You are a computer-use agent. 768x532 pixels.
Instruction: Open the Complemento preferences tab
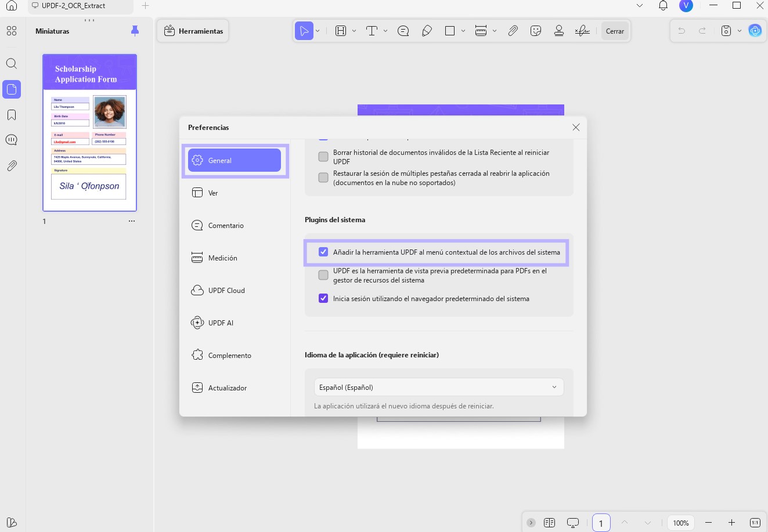(x=235, y=356)
